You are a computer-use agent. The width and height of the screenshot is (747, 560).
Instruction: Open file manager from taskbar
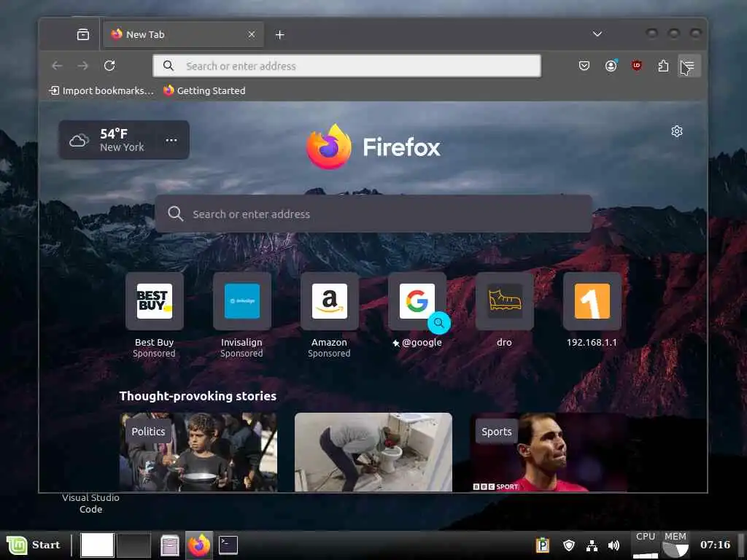coord(170,545)
